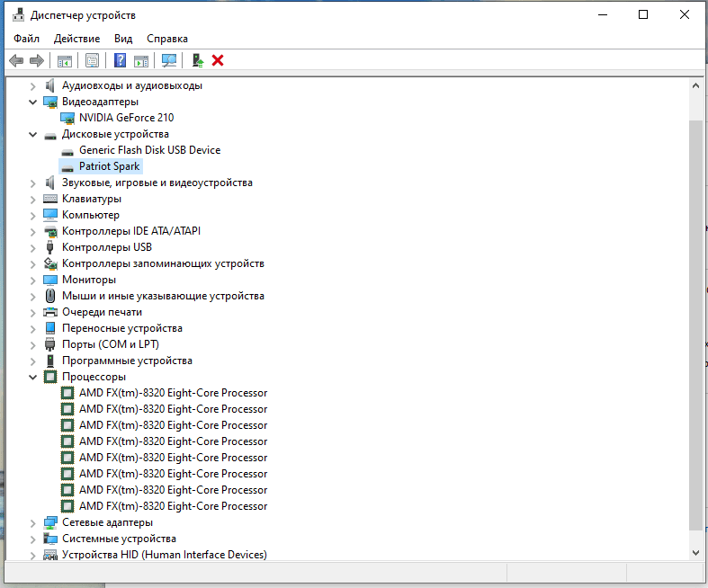The image size is (708, 588).
Task: Select Мыши и иные указывающие устройства label
Action: click(163, 296)
